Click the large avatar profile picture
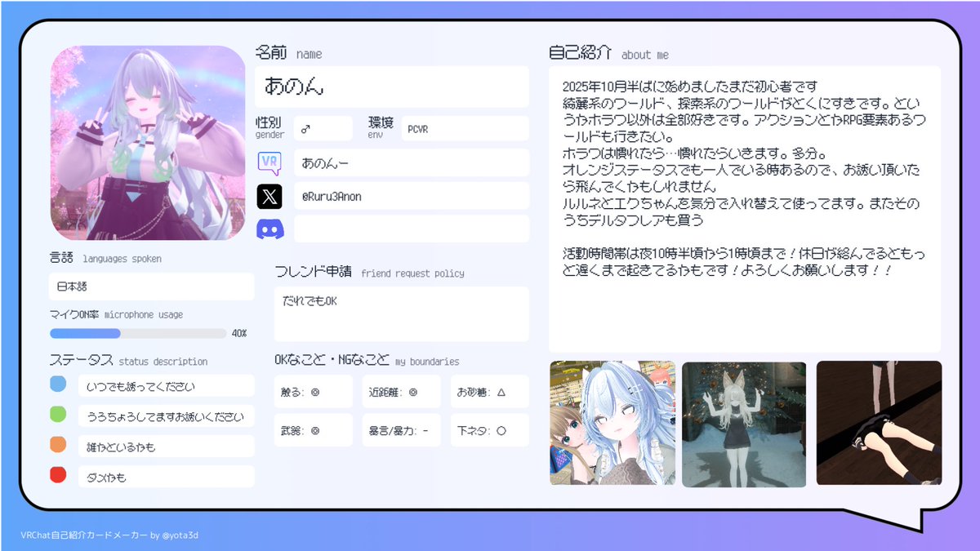Viewport: 980px width, 551px height. point(148,140)
